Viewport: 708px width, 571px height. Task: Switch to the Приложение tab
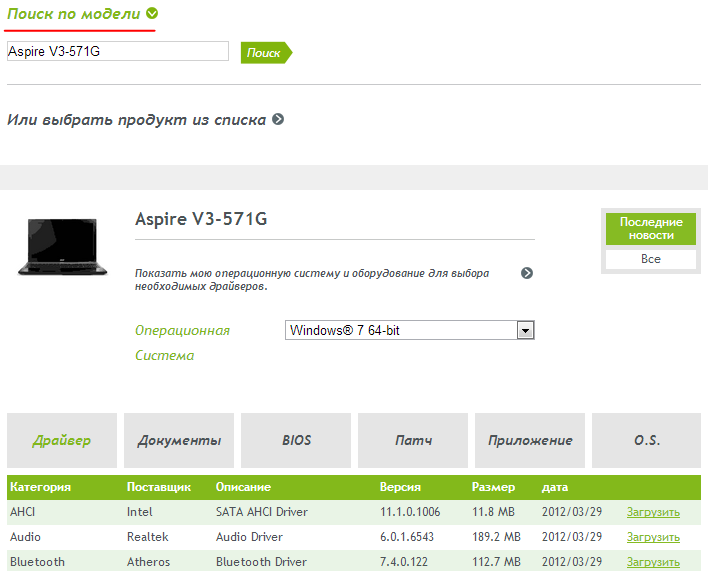(x=530, y=440)
